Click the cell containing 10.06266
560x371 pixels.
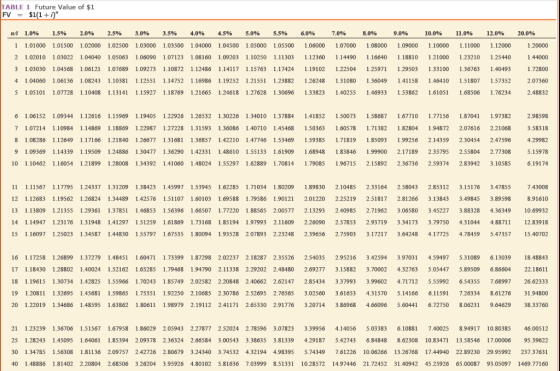click(375, 352)
